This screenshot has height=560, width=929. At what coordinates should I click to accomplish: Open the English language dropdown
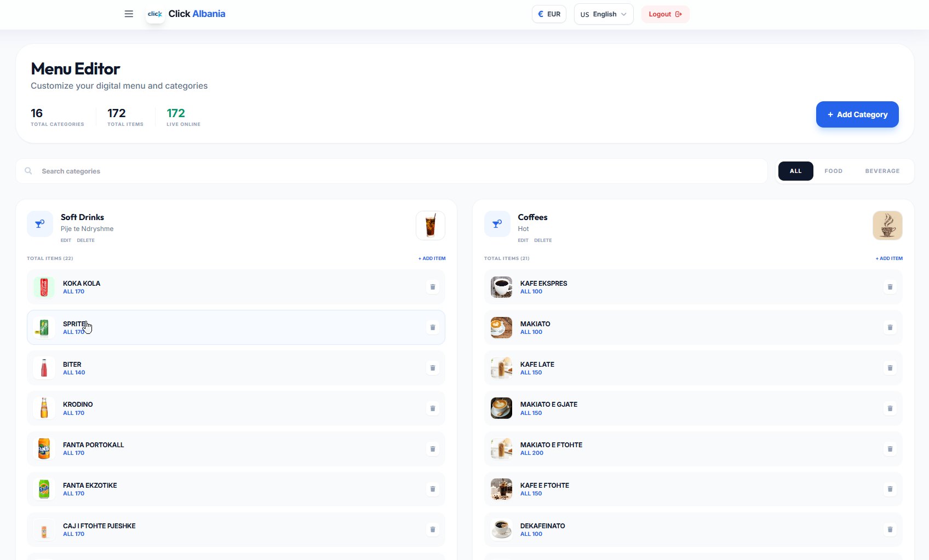604,14
